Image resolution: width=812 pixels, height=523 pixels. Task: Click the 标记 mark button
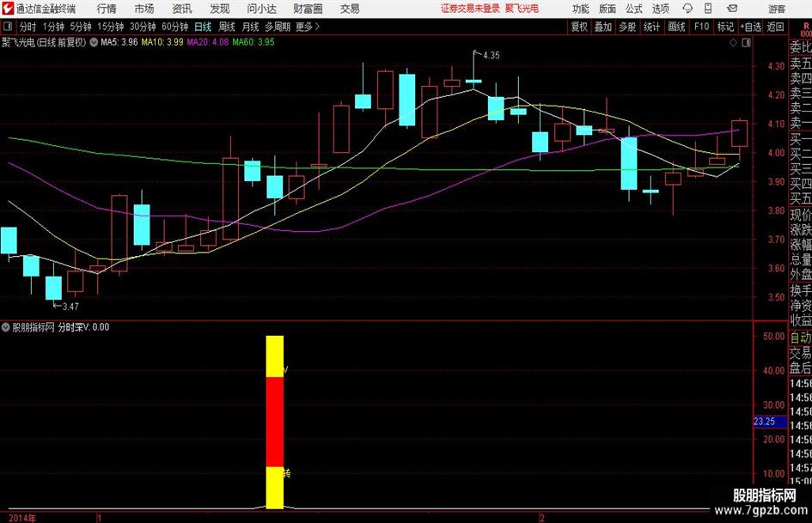click(x=725, y=27)
